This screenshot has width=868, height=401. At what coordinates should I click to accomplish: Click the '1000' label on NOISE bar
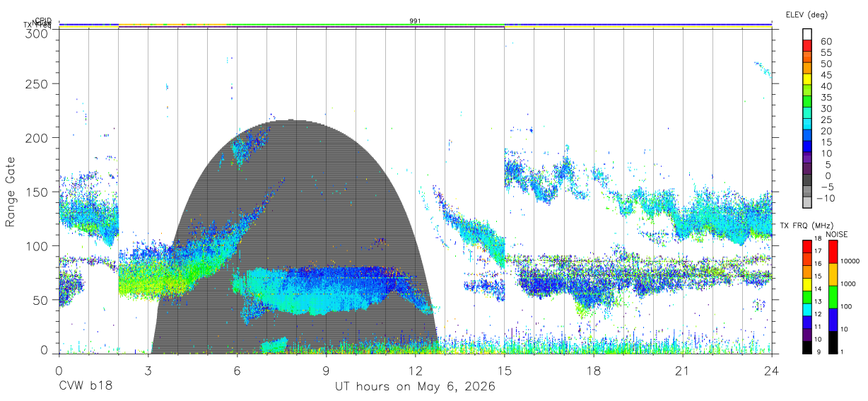tap(848, 284)
